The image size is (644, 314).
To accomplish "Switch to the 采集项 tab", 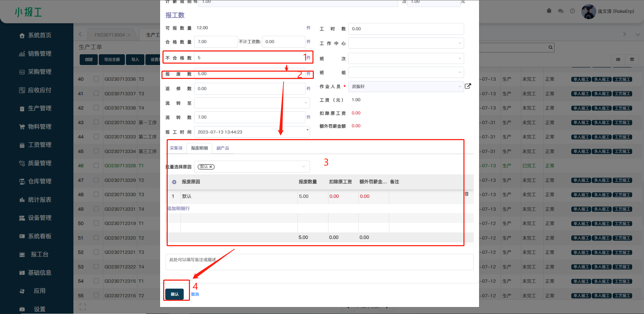I will click(176, 148).
